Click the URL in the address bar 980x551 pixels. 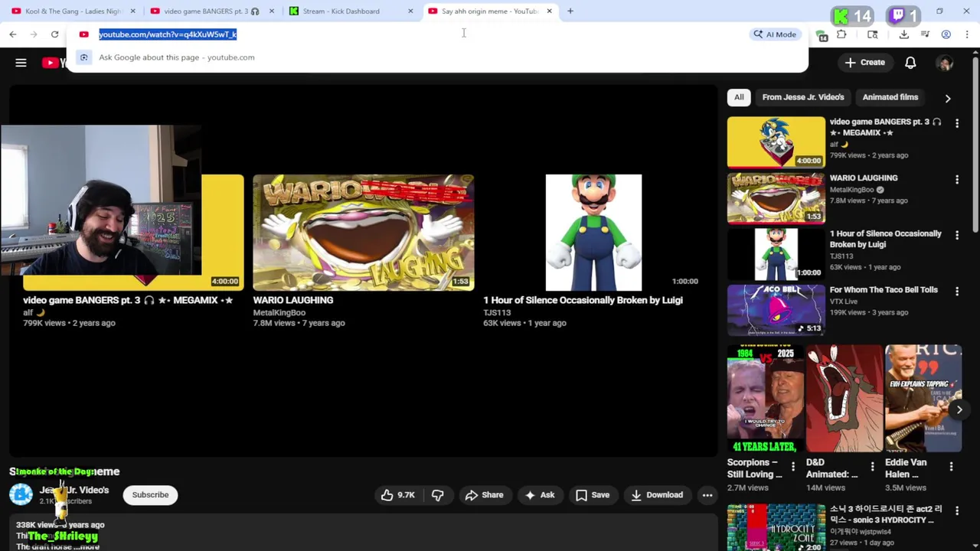(x=168, y=34)
